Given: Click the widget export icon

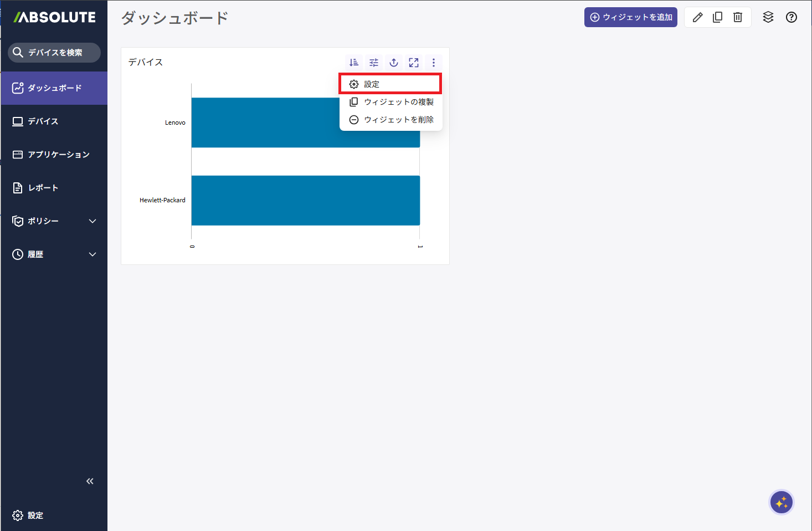Looking at the screenshot, I should pos(394,63).
